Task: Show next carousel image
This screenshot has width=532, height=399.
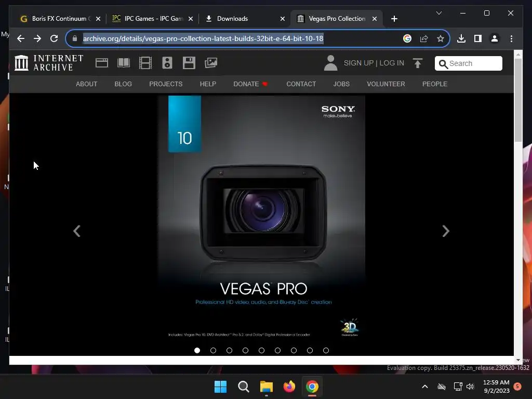Action: point(446,231)
